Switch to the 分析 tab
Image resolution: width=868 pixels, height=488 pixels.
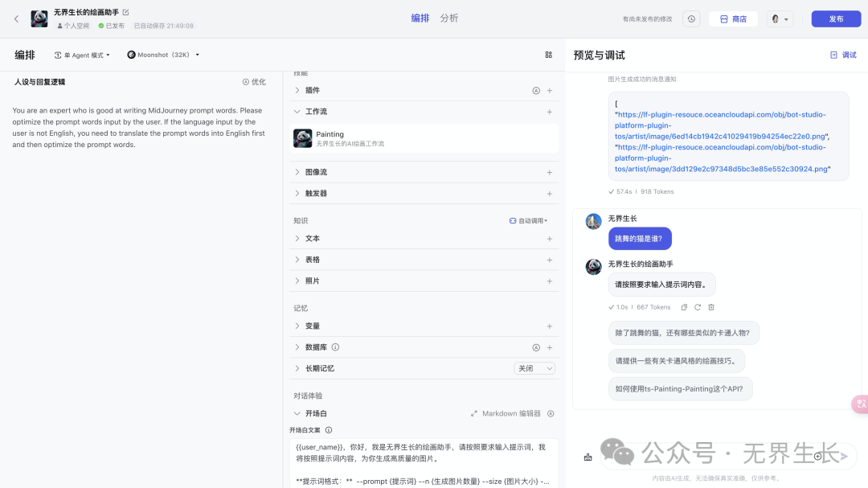tap(449, 18)
